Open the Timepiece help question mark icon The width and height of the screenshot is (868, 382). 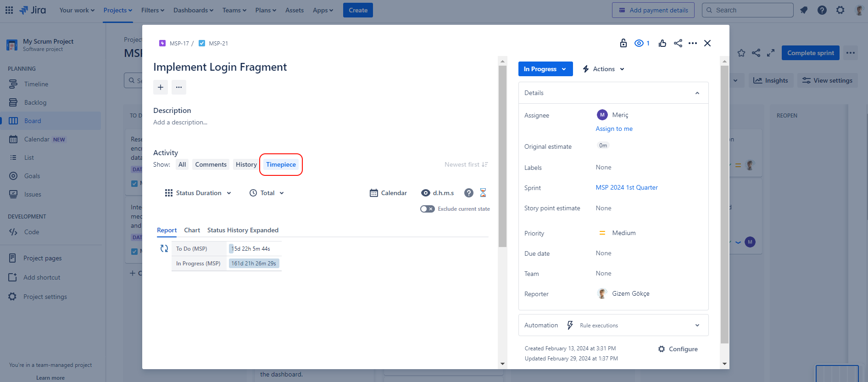click(468, 193)
